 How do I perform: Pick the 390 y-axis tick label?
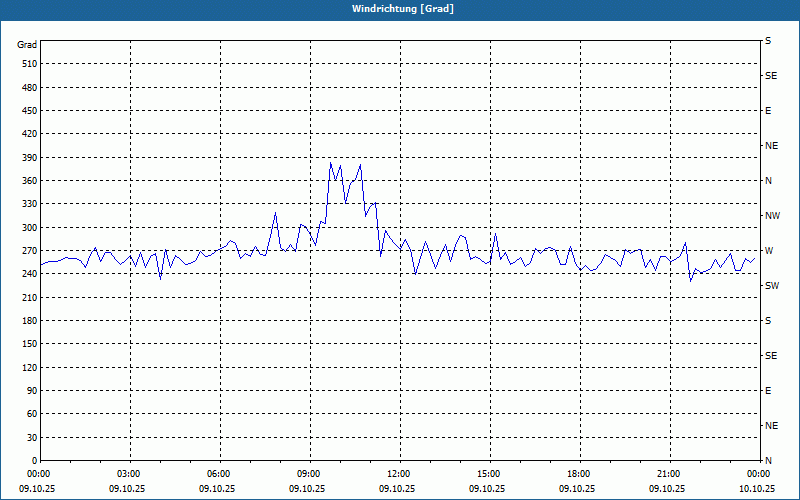29,157
